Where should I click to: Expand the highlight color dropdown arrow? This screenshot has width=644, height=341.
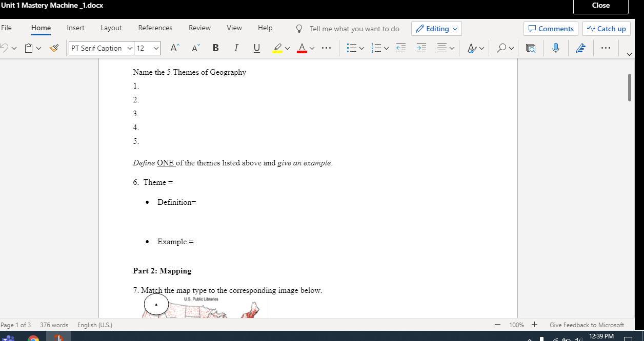[x=287, y=48]
